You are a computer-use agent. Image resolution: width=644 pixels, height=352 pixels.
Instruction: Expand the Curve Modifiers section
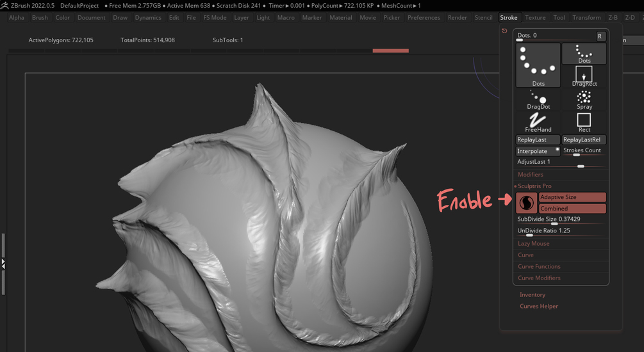[x=539, y=278]
